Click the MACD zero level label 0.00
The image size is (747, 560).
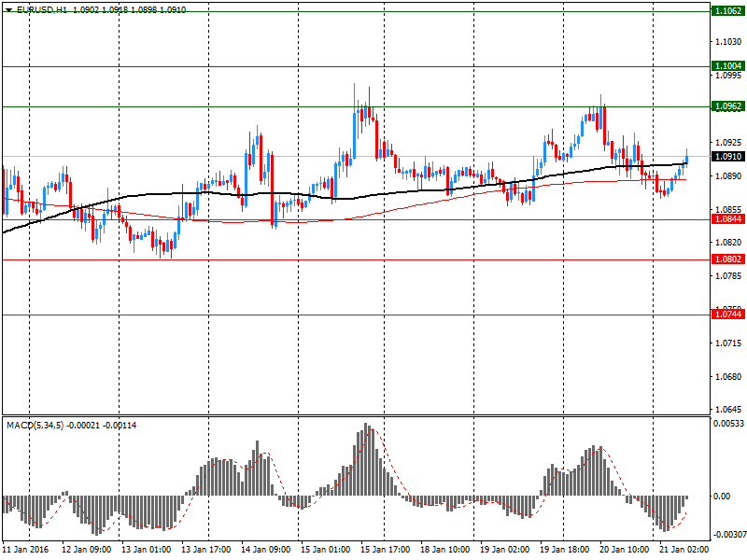coord(722,497)
